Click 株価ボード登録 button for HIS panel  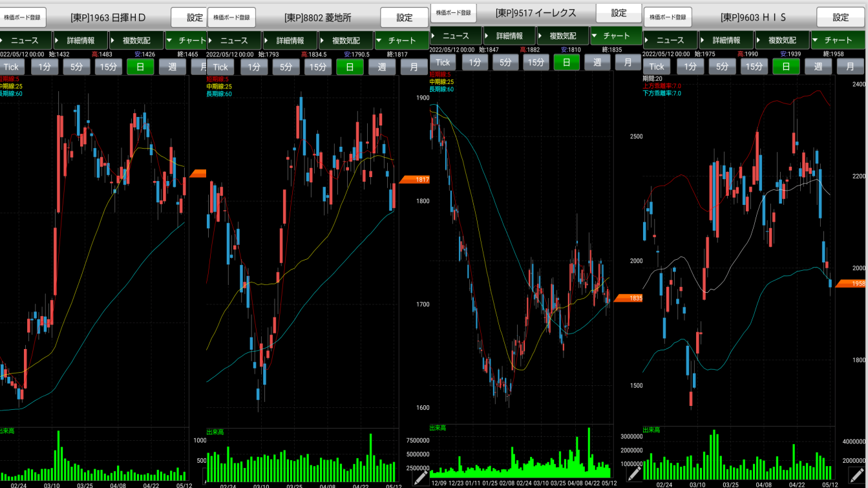click(x=668, y=17)
